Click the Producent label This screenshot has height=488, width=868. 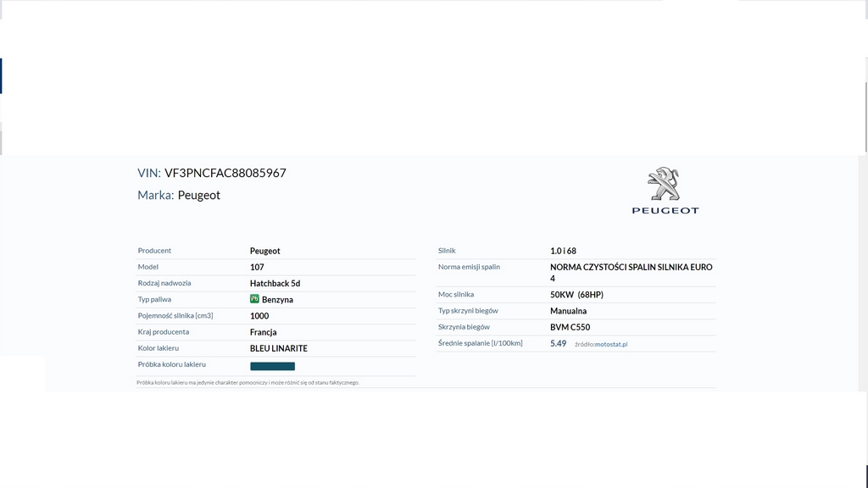(x=154, y=251)
